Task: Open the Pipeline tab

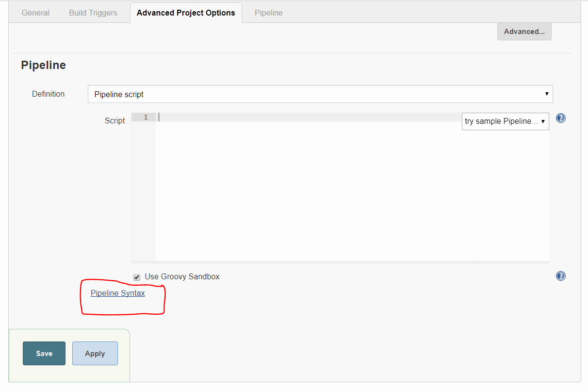Action: point(268,13)
